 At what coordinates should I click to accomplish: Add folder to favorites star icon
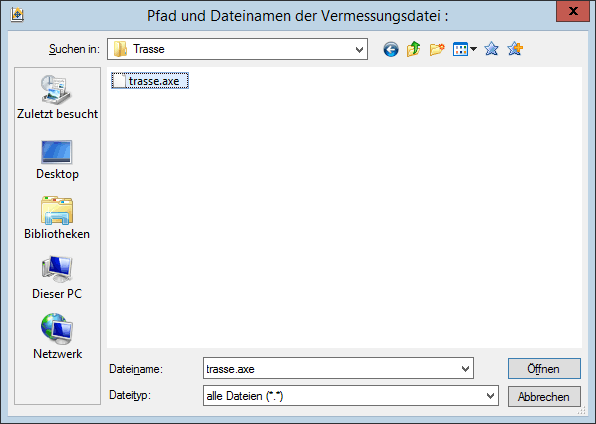[515, 49]
